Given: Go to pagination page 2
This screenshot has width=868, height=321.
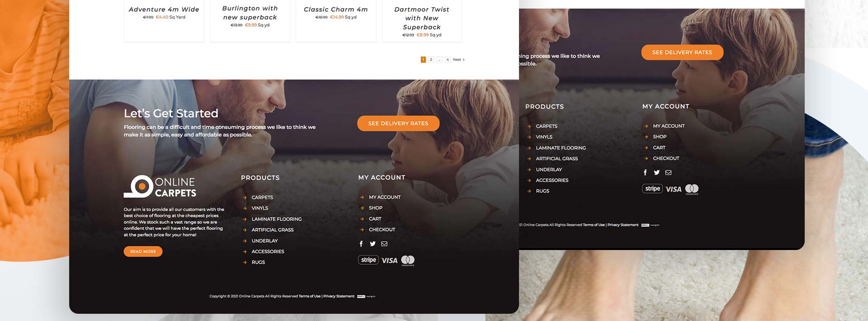Looking at the screenshot, I should click(x=431, y=60).
